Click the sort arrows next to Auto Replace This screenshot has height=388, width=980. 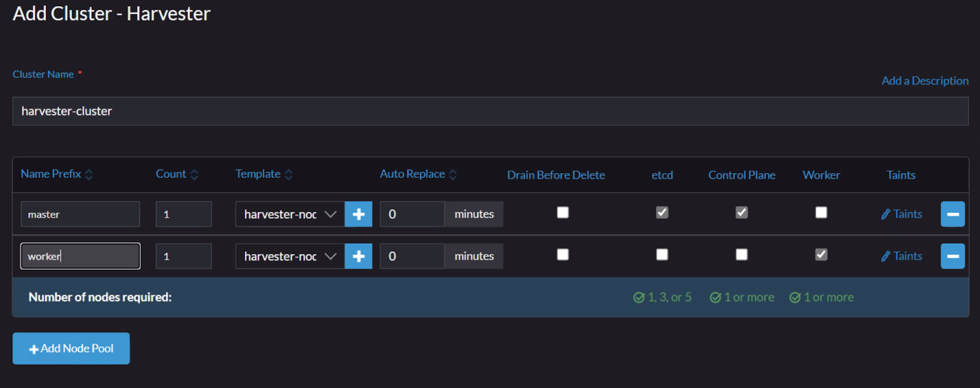tap(453, 175)
